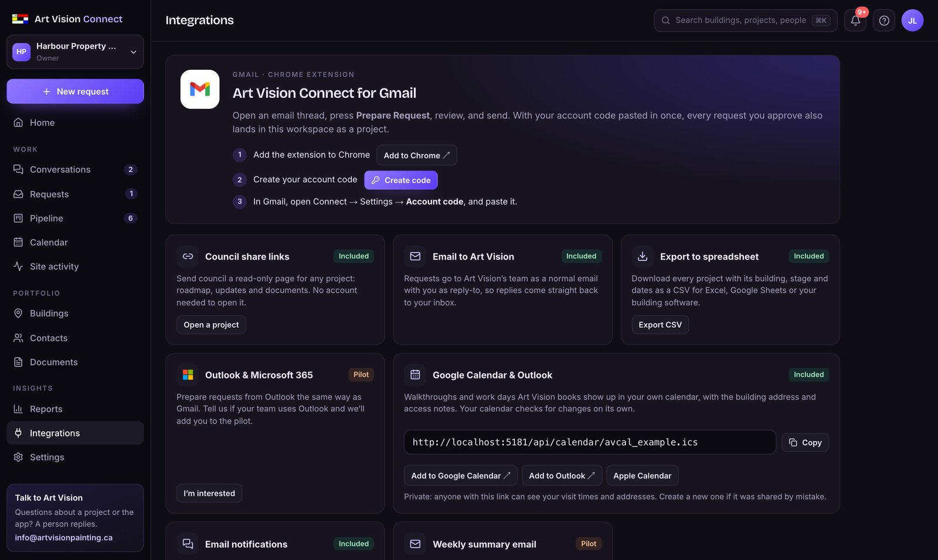Screen dimensions: 938x560
Task: Open Reports in the sidebar
Action: click(x=75, y=409)
